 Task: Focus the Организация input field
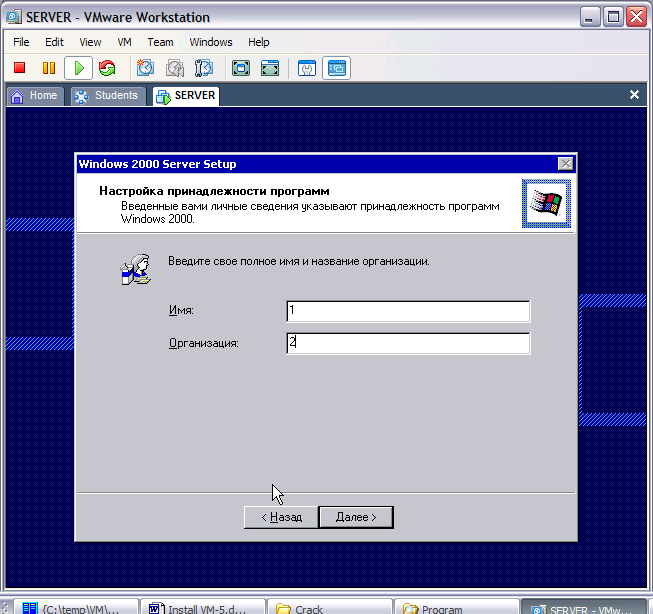tap(408, 343)
